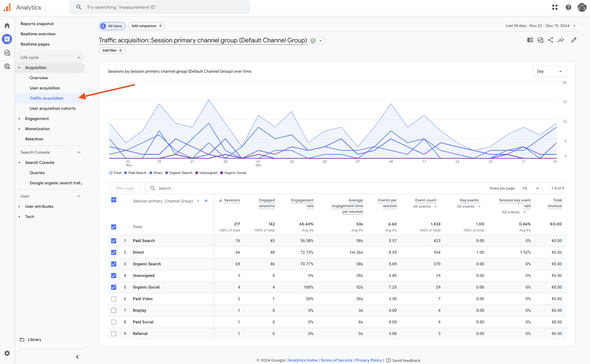Open the Help question mark icon

[x=568, y=7]
